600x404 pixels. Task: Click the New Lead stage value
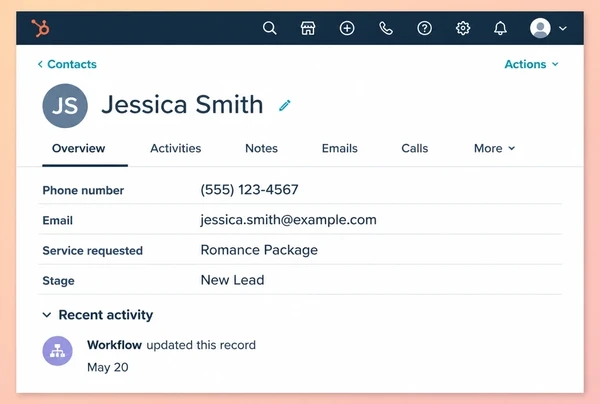point(232,280)
